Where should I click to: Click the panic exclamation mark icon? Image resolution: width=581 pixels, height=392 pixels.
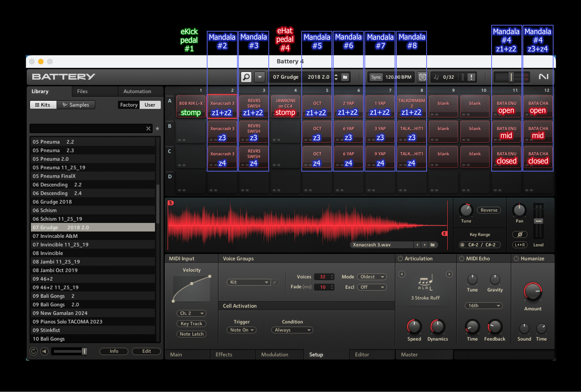pyautogui.click(x=471, y=77)
